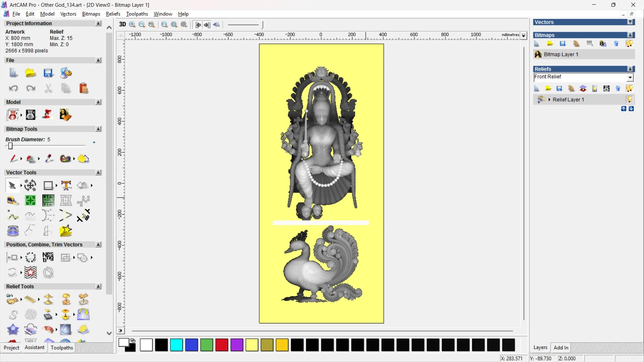The width and height of the screenshot is (644, 362).
Task: Click the Bitmap Layer 1 thumbnail
Action: [539, 54]
